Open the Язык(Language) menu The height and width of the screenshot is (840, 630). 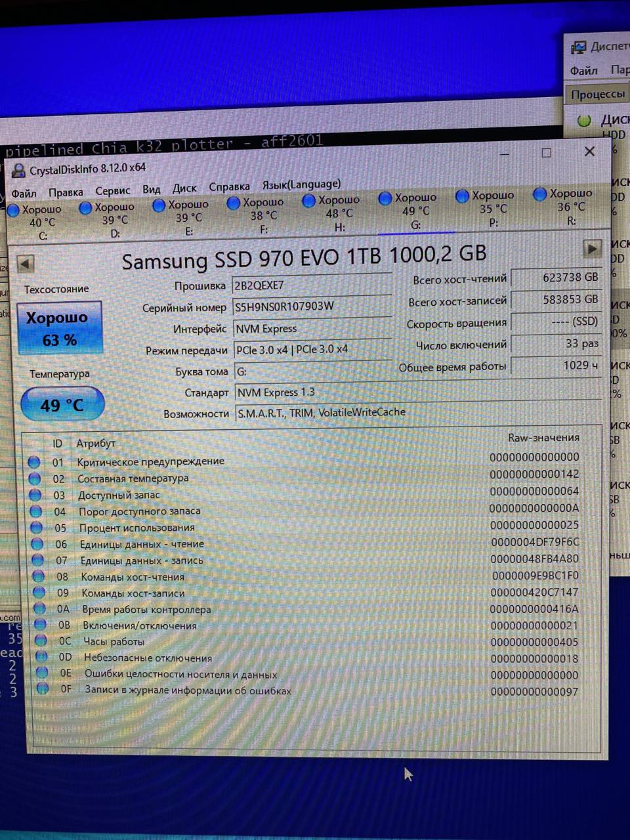point(301,184)
